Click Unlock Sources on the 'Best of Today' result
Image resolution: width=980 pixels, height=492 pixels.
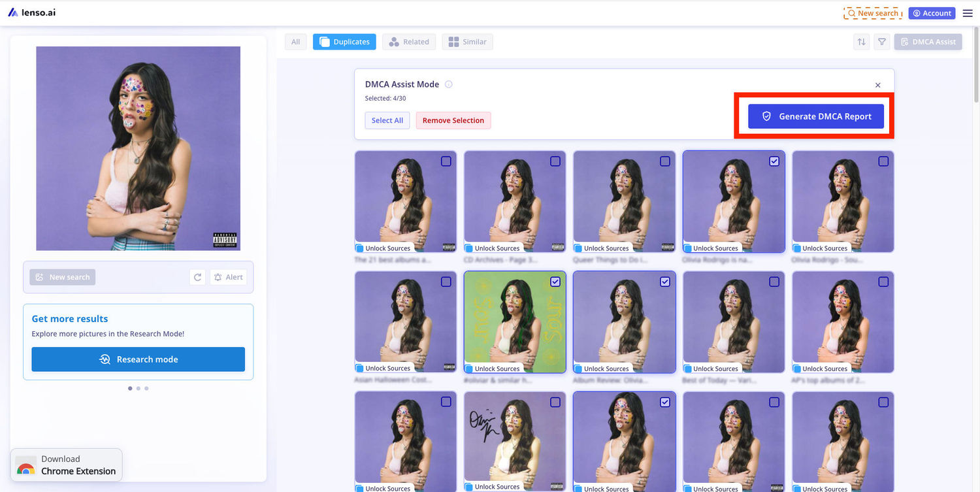711,369
